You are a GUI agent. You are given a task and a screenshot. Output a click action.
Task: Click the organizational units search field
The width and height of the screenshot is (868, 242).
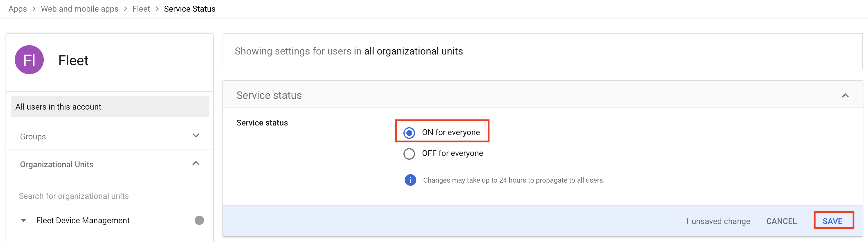(74, 196)
